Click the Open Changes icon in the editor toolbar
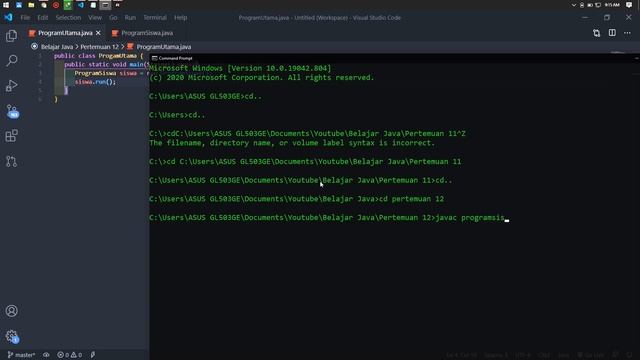This screenshot has height=360, width=640. [596, 33]
